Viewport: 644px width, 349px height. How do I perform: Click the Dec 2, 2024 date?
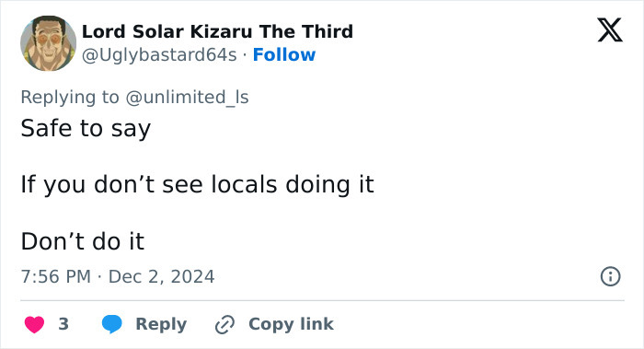[x=161, y=276]
